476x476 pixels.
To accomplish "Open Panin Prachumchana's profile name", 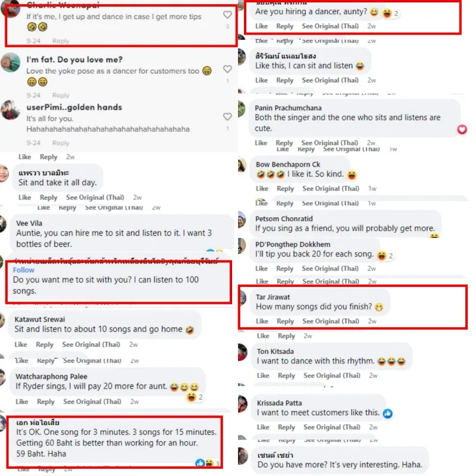I will pyautogui.click(x=288, y=108).
